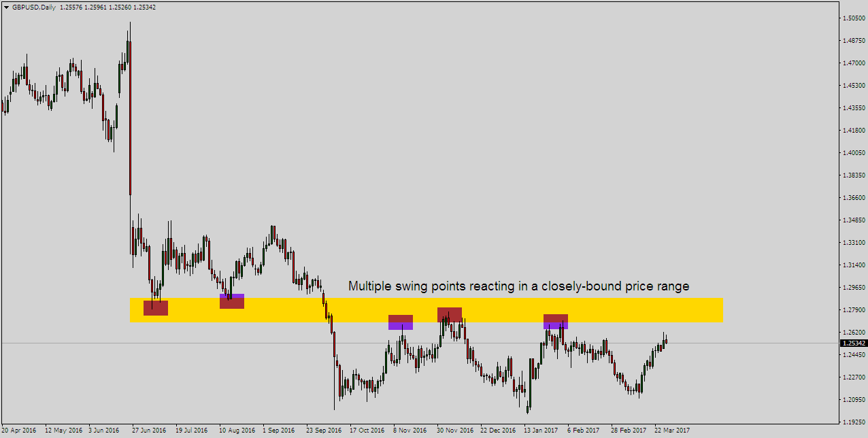The image size is (868, 438).
Task: Click the low price value 1.25260
Action: [120, 7]
